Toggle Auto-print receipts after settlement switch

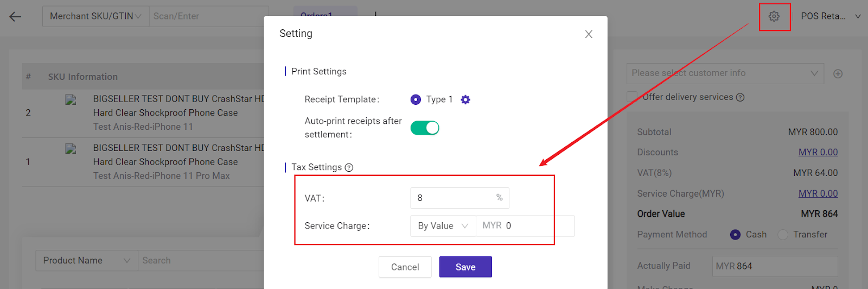[425, 128]
